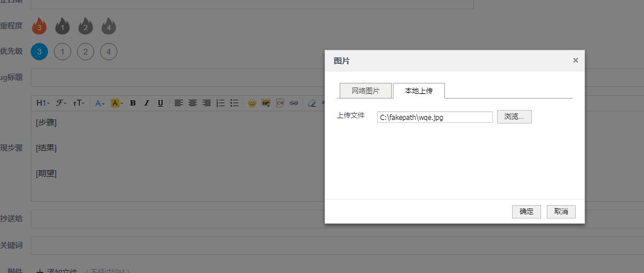Click the Bug标题 title input field
The height and width of the screenshot is (273, 644).
(337, 78)
